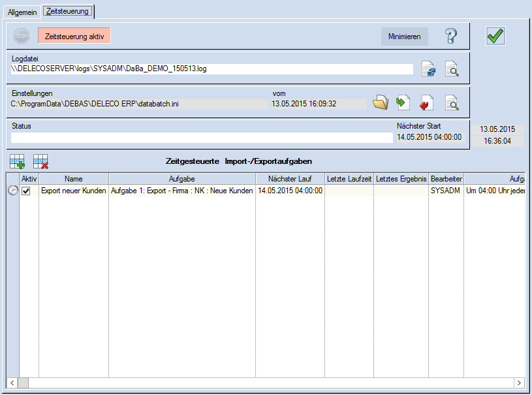Viewport: 532px width, 395px height.
Task: Sort by the Nächster Lauf column header
Action: pyautogui.click(x=290, y=178)
